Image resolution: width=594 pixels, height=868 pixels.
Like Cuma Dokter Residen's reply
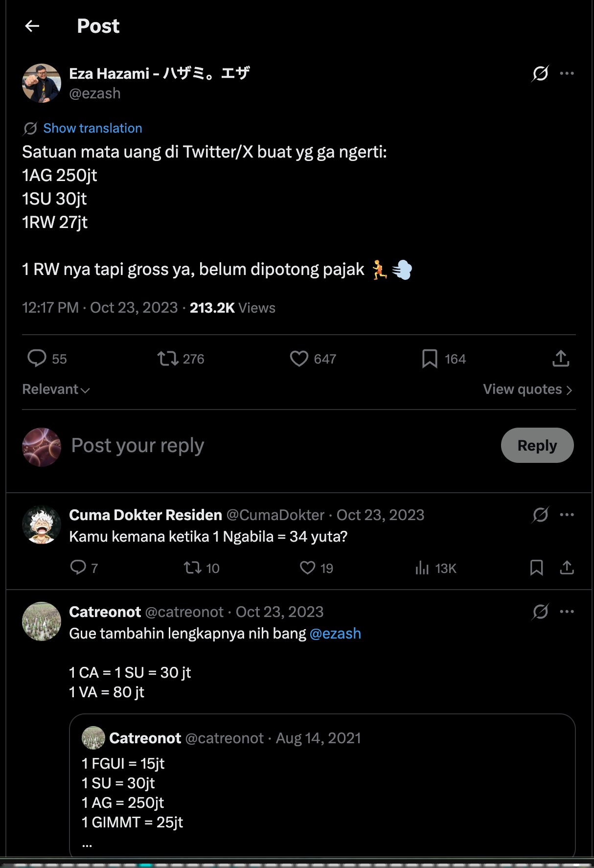(x=307, y=568)
